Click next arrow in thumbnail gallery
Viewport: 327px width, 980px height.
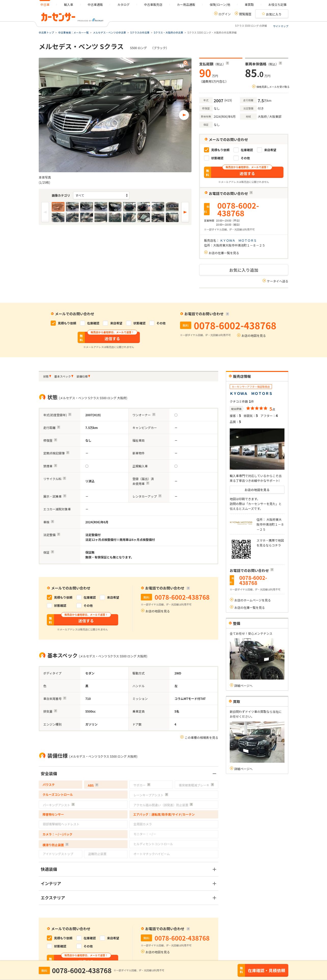[185, 212]
